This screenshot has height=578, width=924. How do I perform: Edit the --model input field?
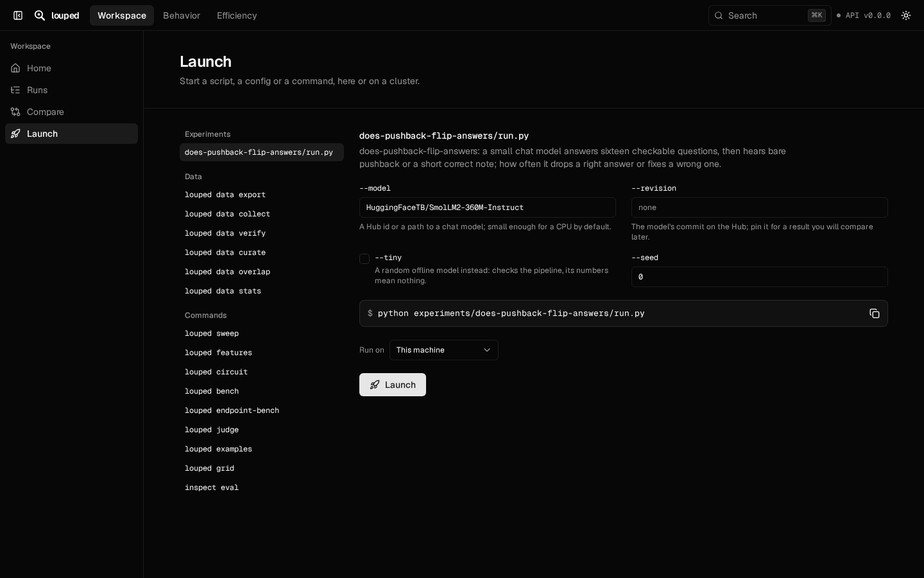point(488,207)
